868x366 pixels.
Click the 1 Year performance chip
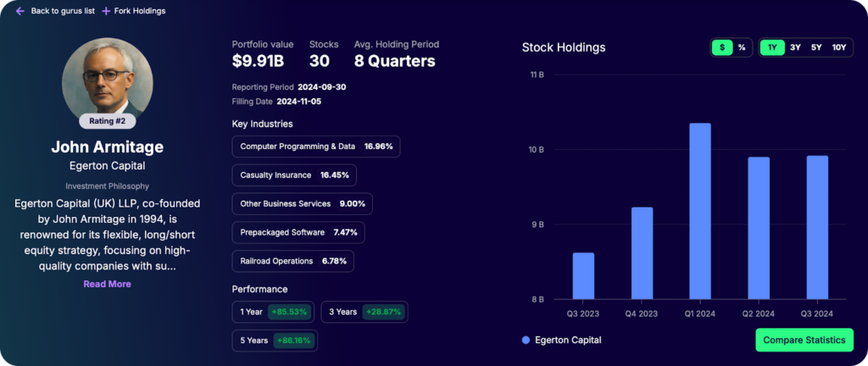274,312
